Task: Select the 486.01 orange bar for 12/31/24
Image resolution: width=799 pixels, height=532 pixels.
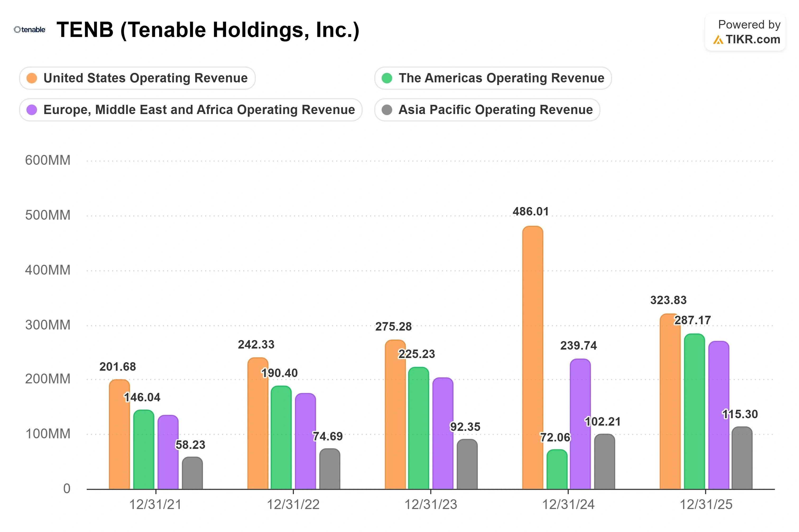Action: pos(532,357)
